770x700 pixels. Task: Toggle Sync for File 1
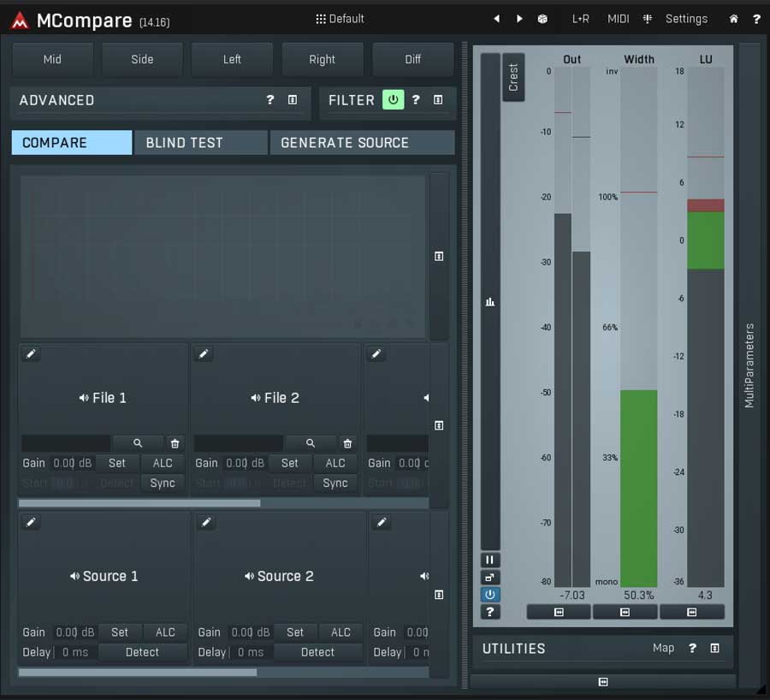[163, 483]
